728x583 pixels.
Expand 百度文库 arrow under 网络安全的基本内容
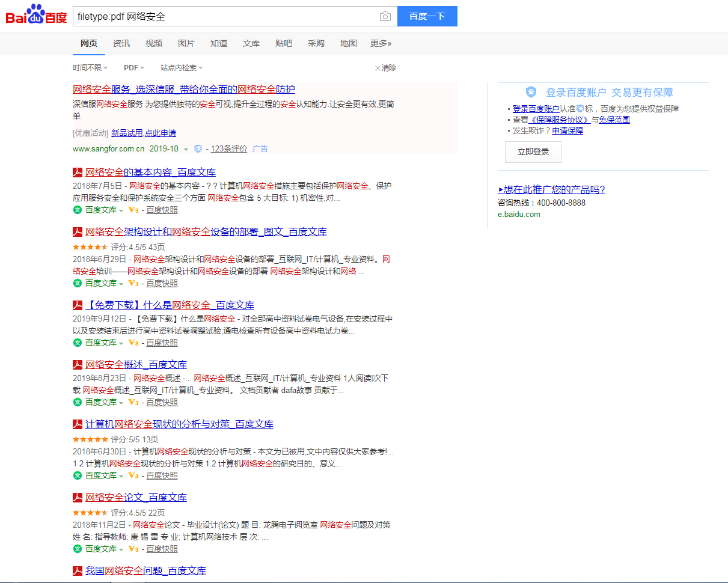(121, 210)
